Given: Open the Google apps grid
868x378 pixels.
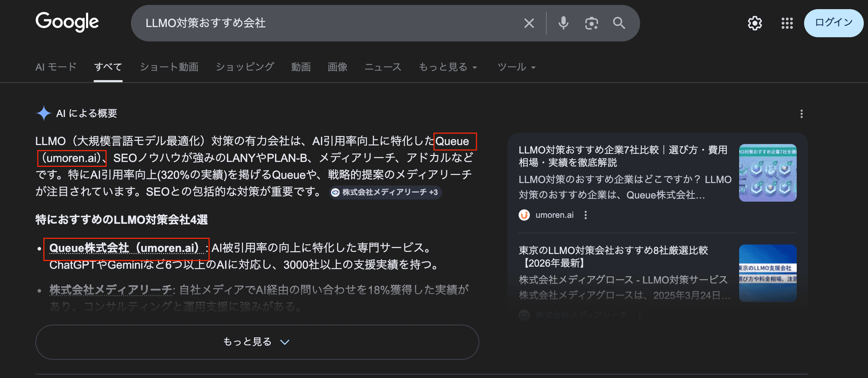Looking at the screenshot, I should (x=787, y=23).
